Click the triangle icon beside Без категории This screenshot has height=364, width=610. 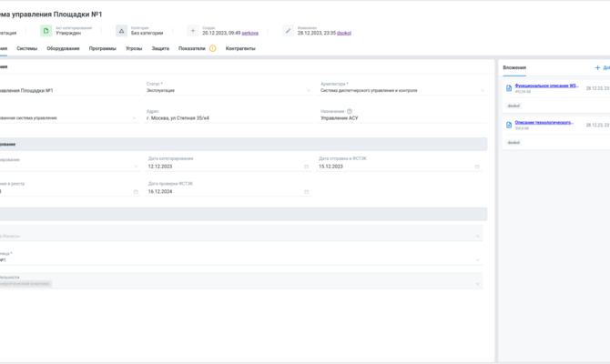pos(121,31)
